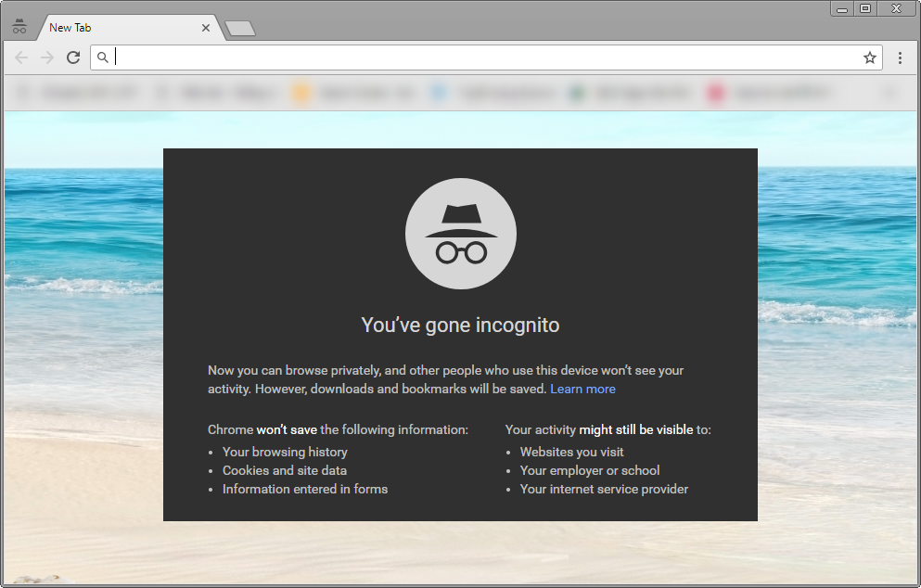Close the New Tab tab
The height and width of the screenshot is (588, 921).
[206, 28]
